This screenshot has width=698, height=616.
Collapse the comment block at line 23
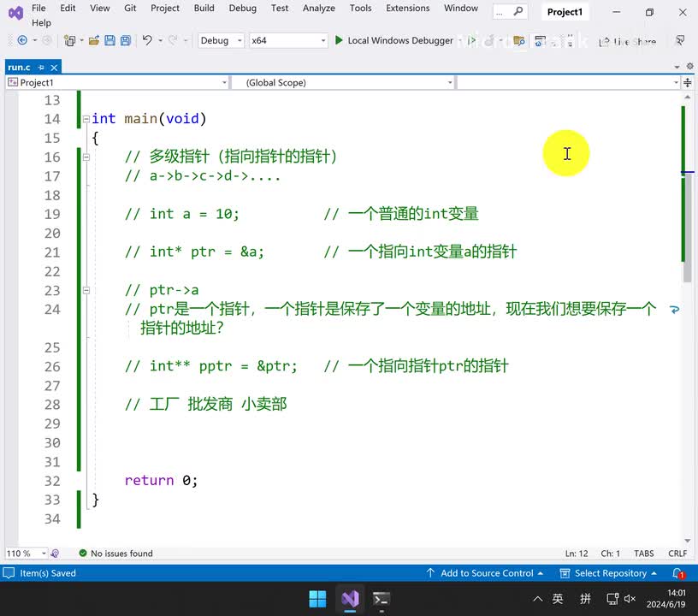point(86,290)
